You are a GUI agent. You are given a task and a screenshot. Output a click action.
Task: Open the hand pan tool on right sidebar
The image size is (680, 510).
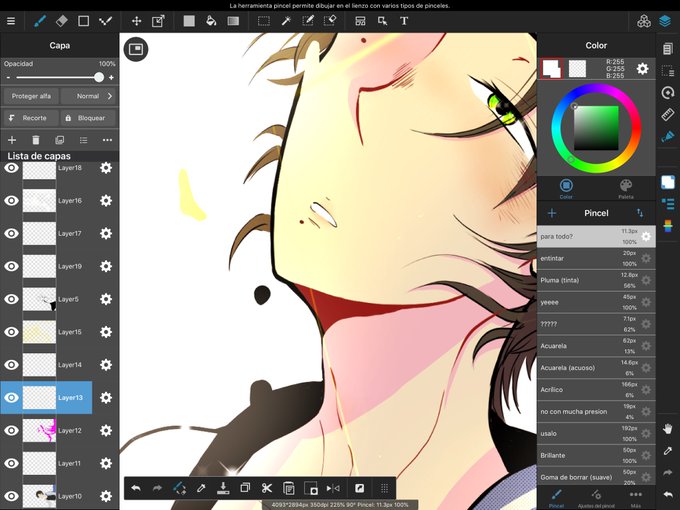pyautogui.click(x=668, y=429)
